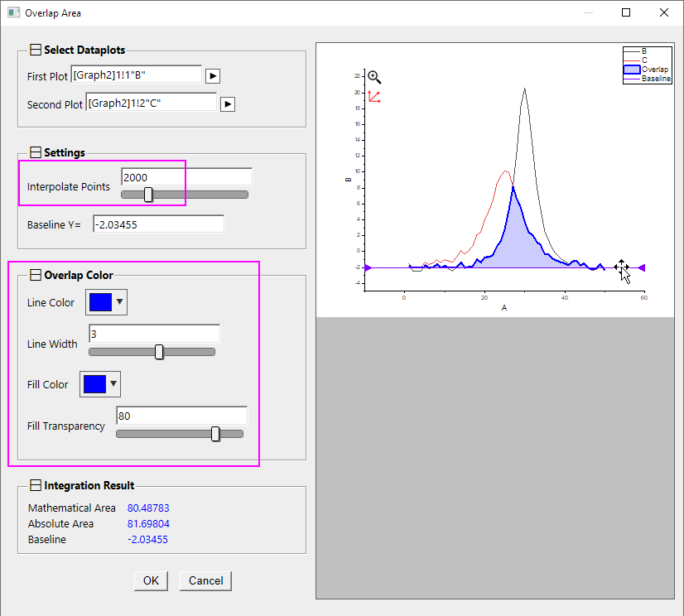Screen dimensions: 684x616
Task: Click the Overlap Area window title icon
Action: [x=13, y=13]
